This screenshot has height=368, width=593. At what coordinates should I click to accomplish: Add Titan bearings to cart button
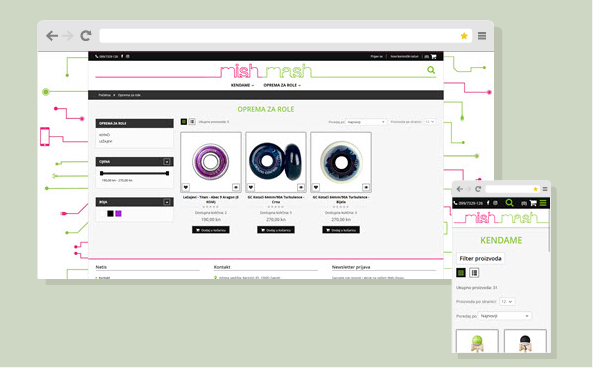pyautogui.click(x=211, y=230)
